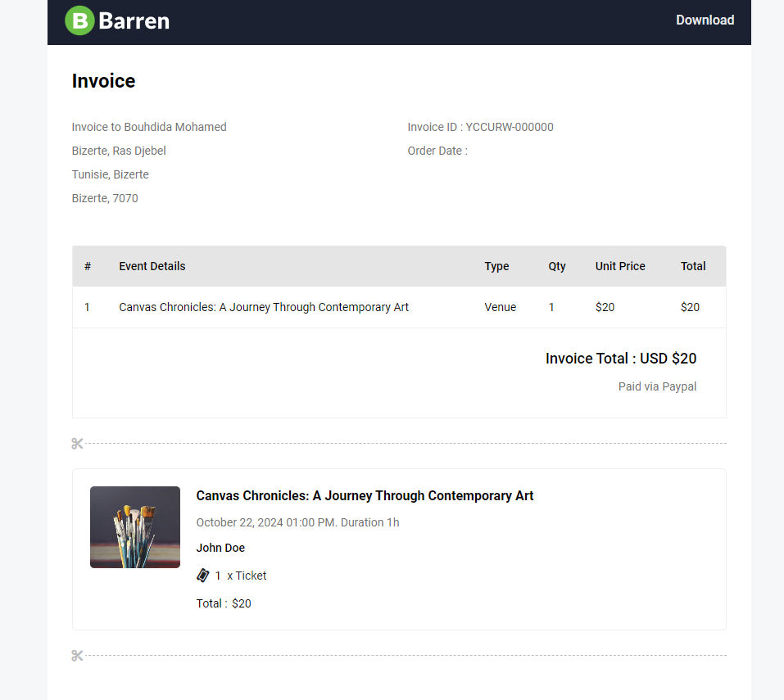Open the paintbrushes event thumbnail
The height and width of the screenshot is (700, 784).
tap(135, 527)
